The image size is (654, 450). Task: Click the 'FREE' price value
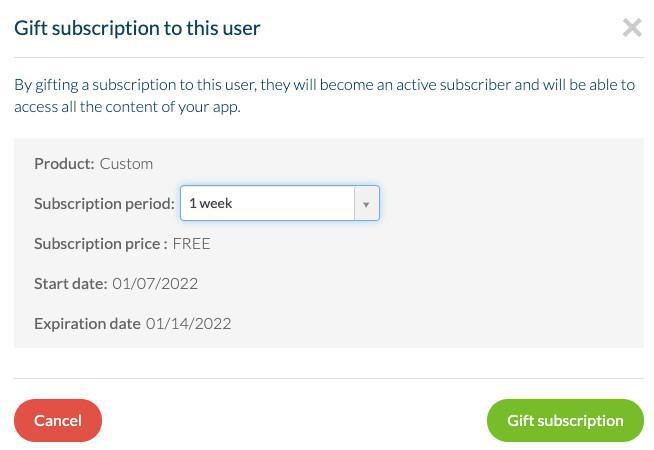coord(191,243)
